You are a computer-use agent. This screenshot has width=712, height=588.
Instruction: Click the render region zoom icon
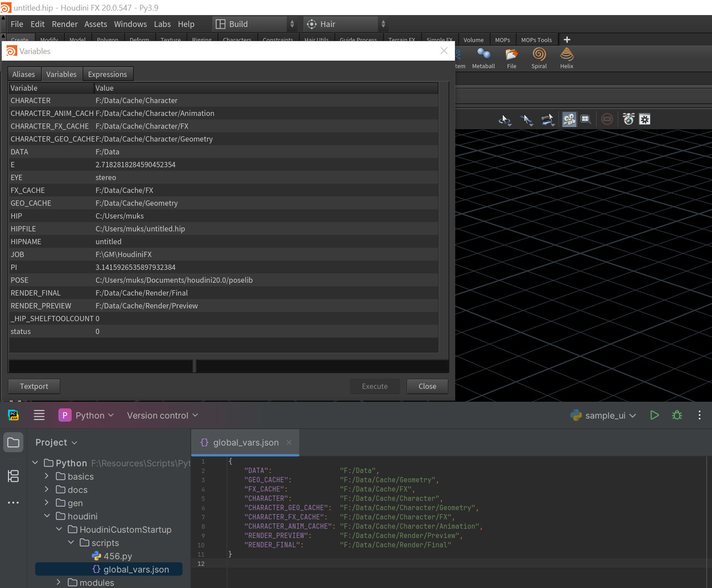[586, 119]
